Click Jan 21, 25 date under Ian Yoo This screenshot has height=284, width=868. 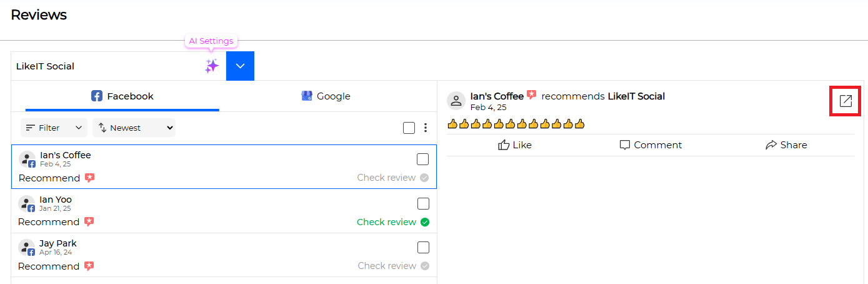pos(55,208)
